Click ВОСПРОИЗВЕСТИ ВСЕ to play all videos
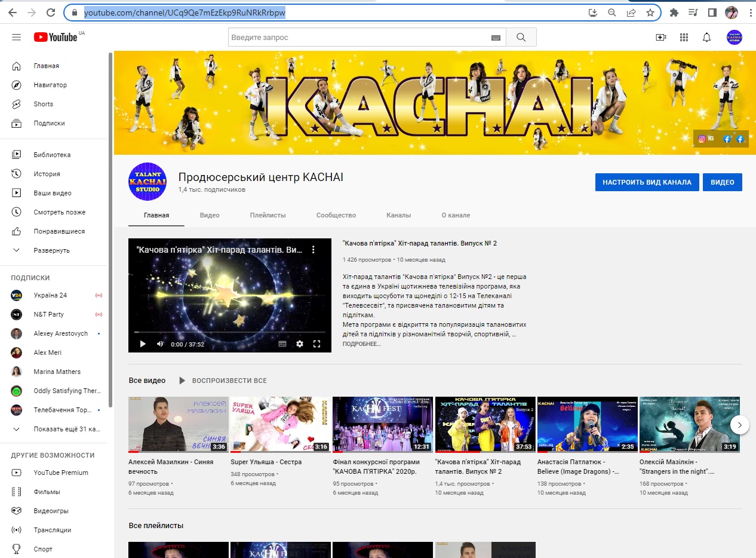The width and height of the screenshot is (756, 558). tap(223, 381)
